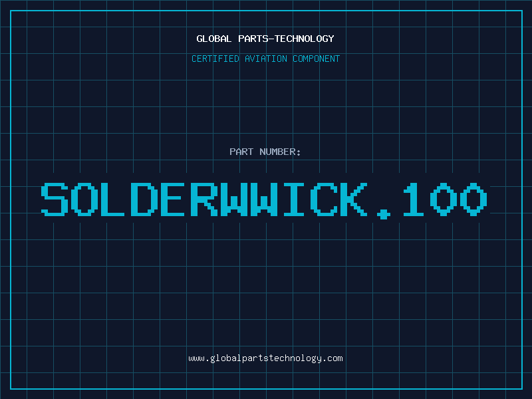Click the PART NUMBER: label

point(265,152)
